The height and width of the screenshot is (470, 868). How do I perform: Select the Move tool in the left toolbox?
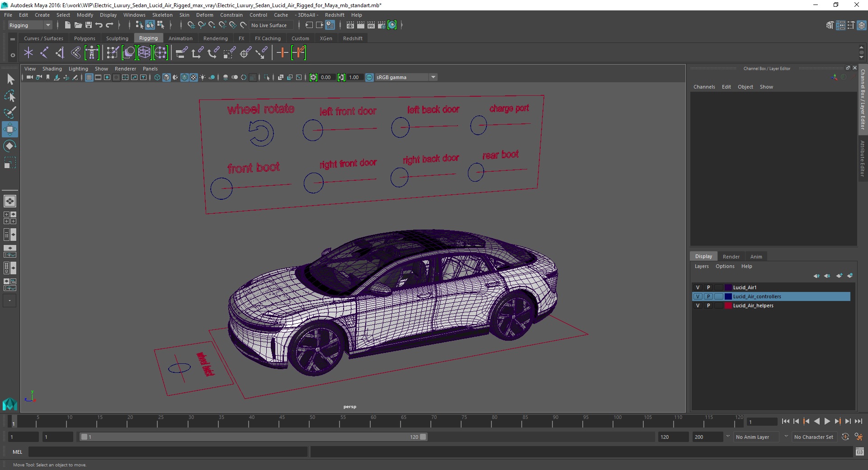click(x=9, y=129)
